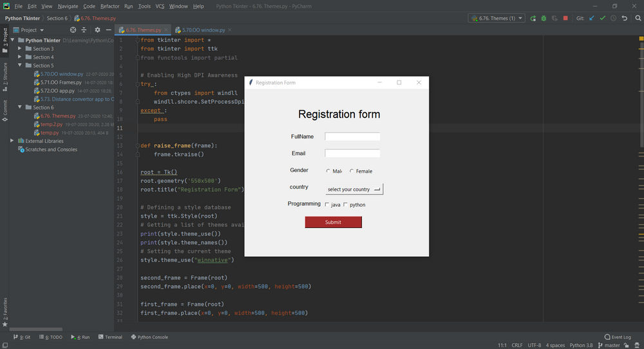Image resolution: width=644 pixels, height=349 pixels.
Task: Click the tool window quick-access icon in the bottom-left corner
Action: [5, 345]
